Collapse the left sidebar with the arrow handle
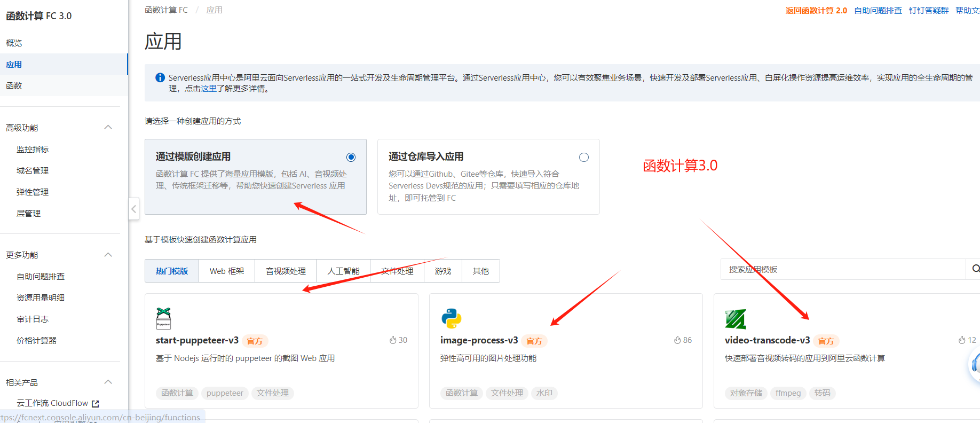Image resolution: width=980 pixels, height=423 pixels. pyautogui.click(x=134, y=209)
